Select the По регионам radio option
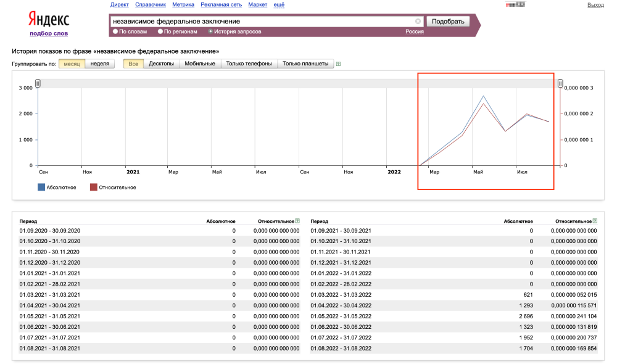 coord(160,31)
